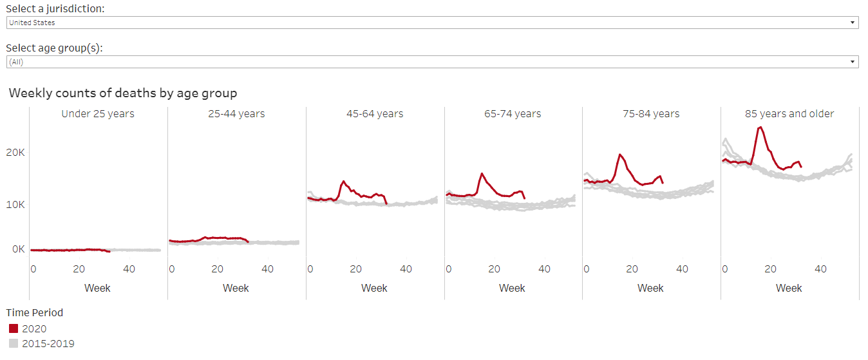Click the gray 2015-2019 legend color swatch
Screen dimensions: 868x360
14,343
